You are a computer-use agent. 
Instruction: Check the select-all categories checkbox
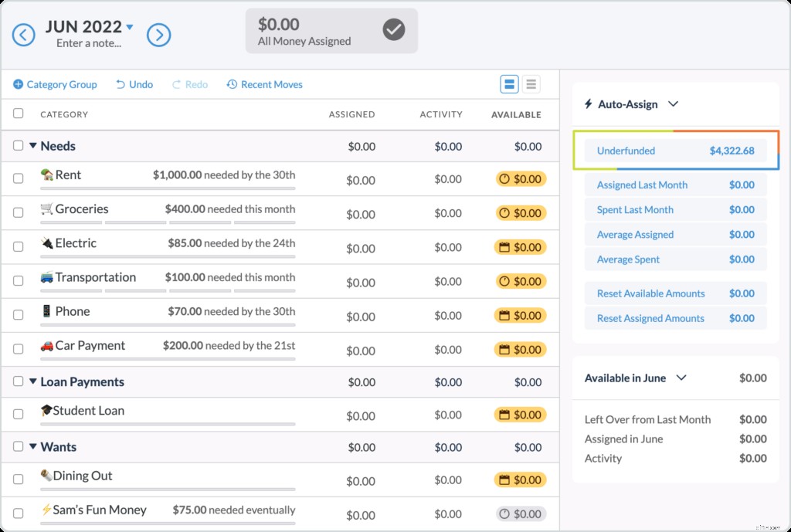(x=18, y=113)
